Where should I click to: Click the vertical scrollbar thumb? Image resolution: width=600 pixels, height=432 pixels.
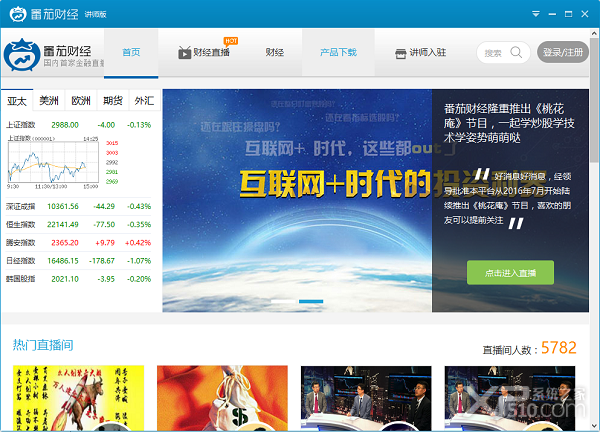pos(594,100)
